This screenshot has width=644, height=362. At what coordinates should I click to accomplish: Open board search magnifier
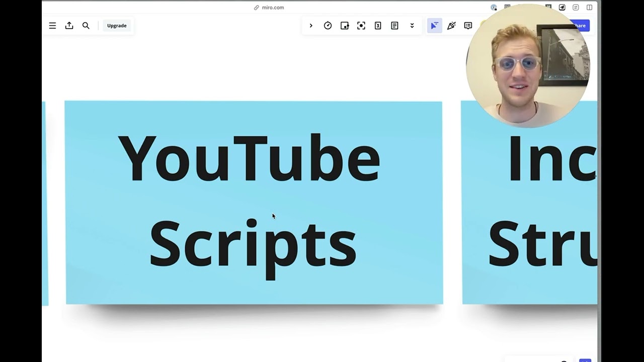(x=86, y=26)
